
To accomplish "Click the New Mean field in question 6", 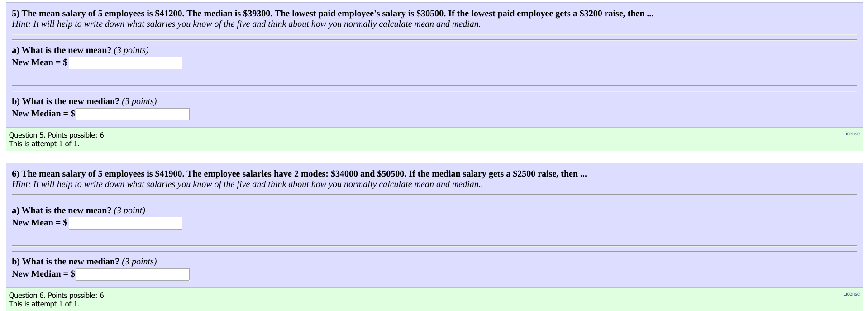I will 125,223.
